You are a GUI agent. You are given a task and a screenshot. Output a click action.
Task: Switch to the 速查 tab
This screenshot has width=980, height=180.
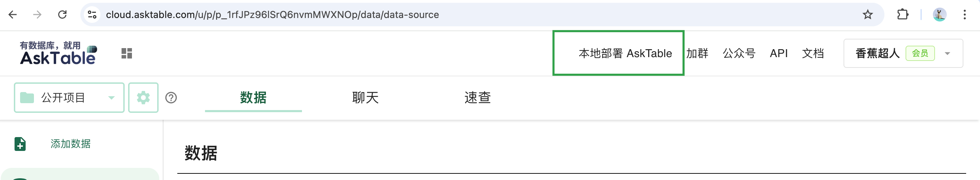tap(478, 98)
